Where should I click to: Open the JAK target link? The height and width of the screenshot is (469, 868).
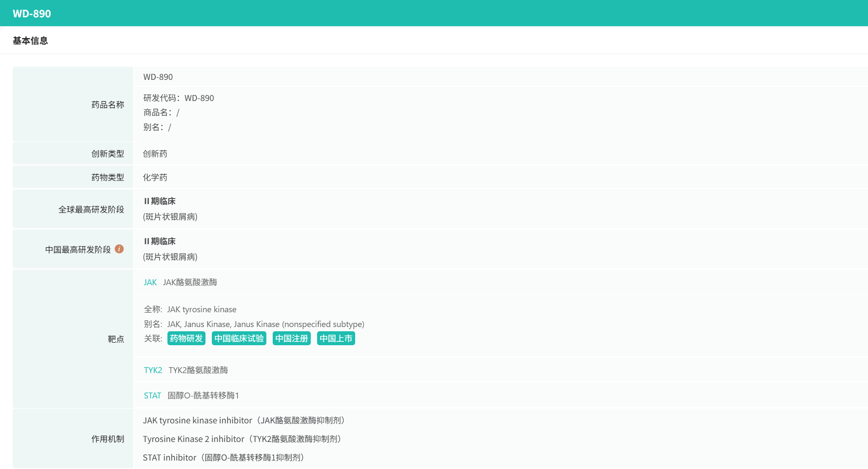point(150,282)
